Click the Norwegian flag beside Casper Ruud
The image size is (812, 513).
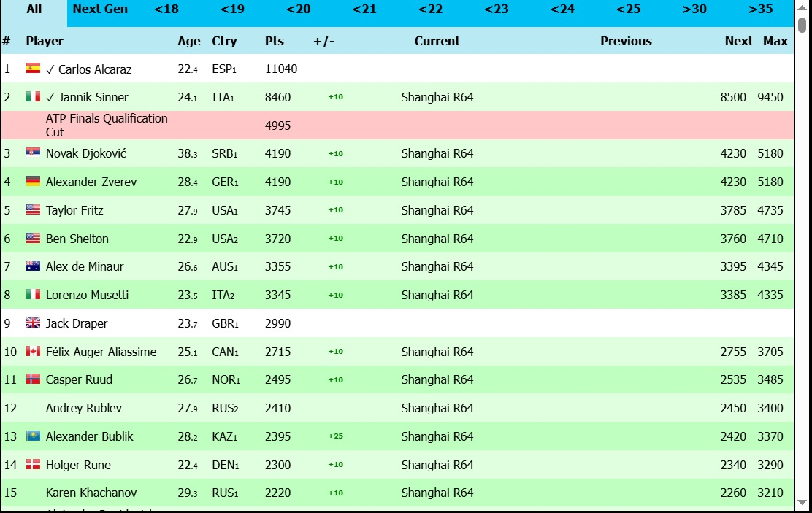(33, 379)
